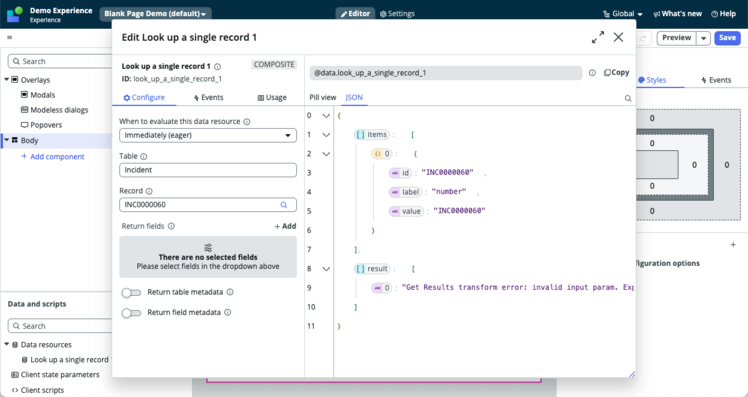Viewport: 748px width, 397px height.
Task: Open the Preview dropdown arrow
Action: [704, 38]
